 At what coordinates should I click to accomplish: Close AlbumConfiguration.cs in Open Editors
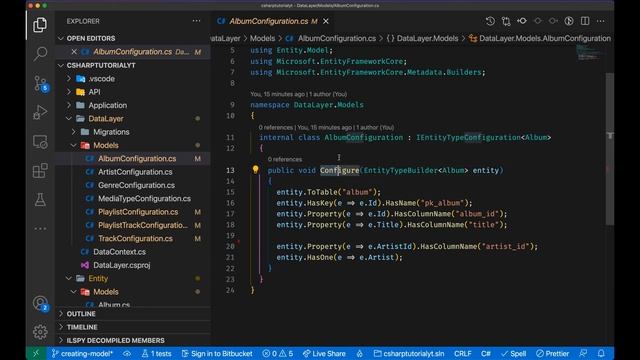(74, 52)
